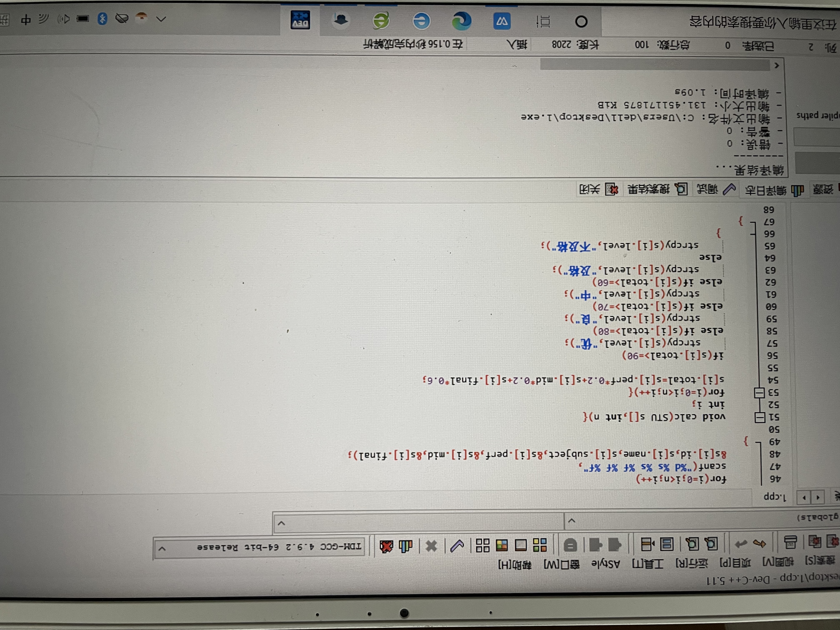Open the AStyle menu
Screen dimensions: 840x630
click(605, 564)
